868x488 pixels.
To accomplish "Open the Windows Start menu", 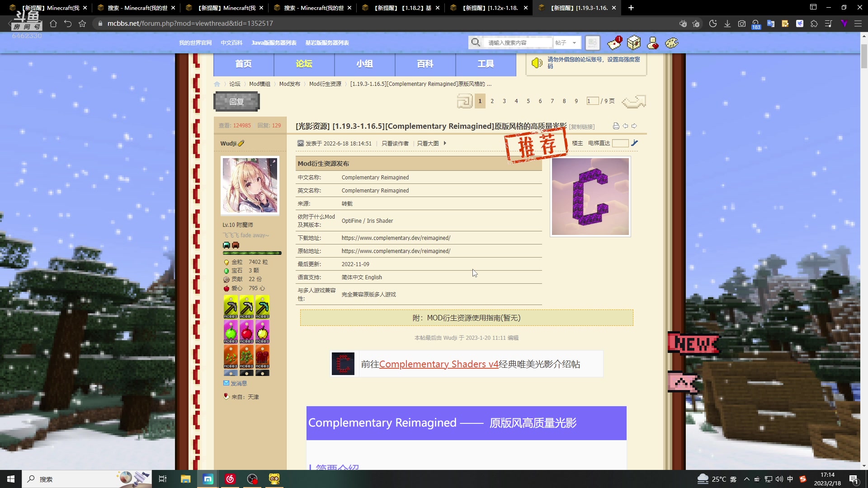I will click(11, 479).
